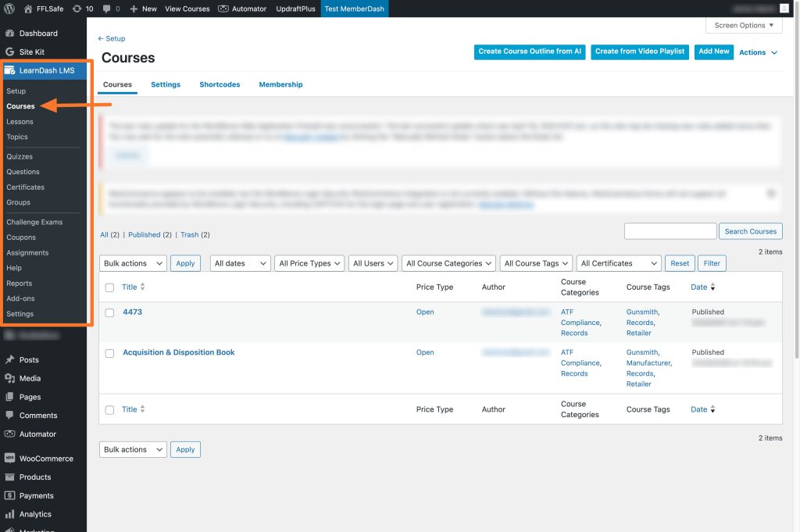Click the Automator robot icon in admin bar
Viewport: 800px width, 532px height.
point(223,9)
